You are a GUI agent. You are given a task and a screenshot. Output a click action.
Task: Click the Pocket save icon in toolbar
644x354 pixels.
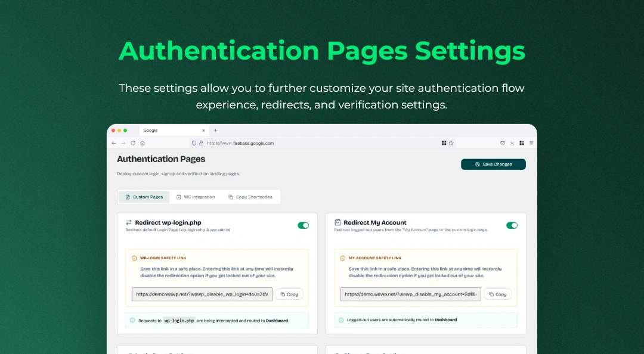pos(502,143)
